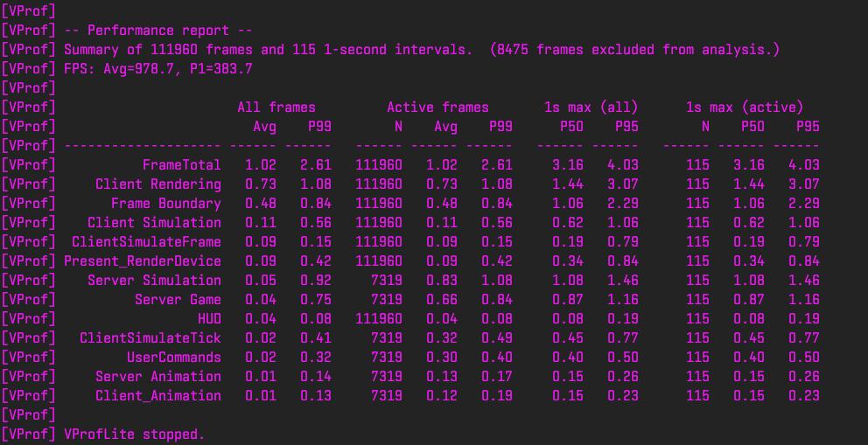Click the 'Server Game' row label

coord(178,300)
